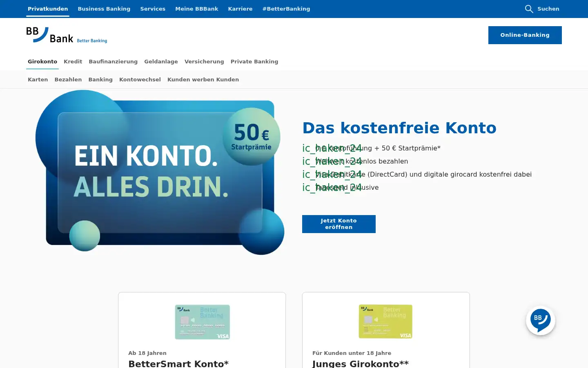The width and height of the screenshot is (588, 368).
Task: Click the BBBank logo
Action: coord(67,35)
